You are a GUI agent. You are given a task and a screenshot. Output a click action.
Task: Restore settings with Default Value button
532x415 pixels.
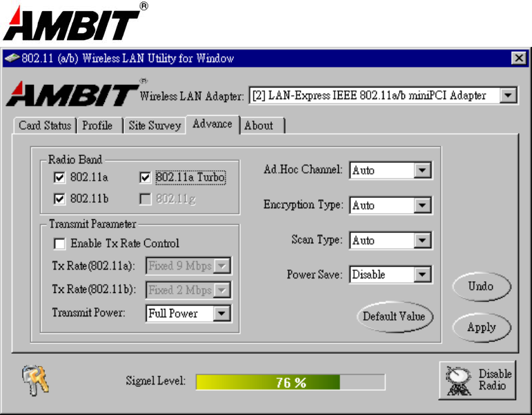point(395,316)
